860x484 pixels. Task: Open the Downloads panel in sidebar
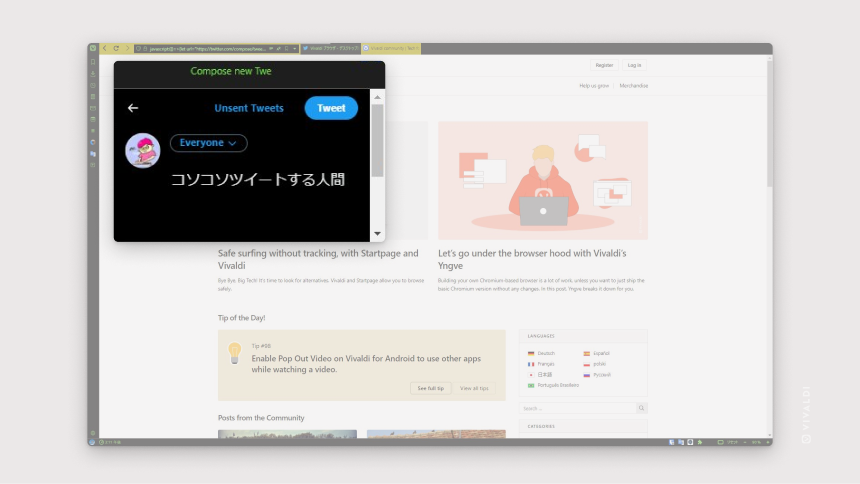[93, 74]
